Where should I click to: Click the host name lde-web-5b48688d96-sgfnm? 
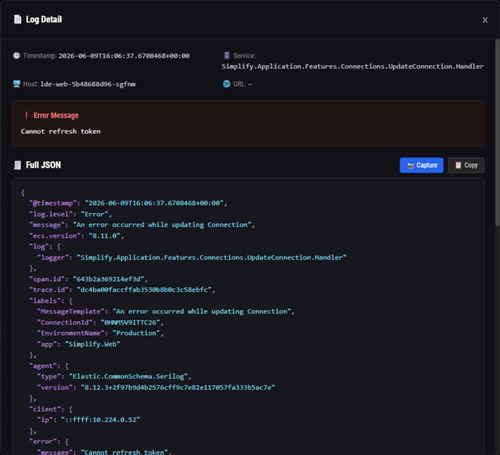pos(88,84)
